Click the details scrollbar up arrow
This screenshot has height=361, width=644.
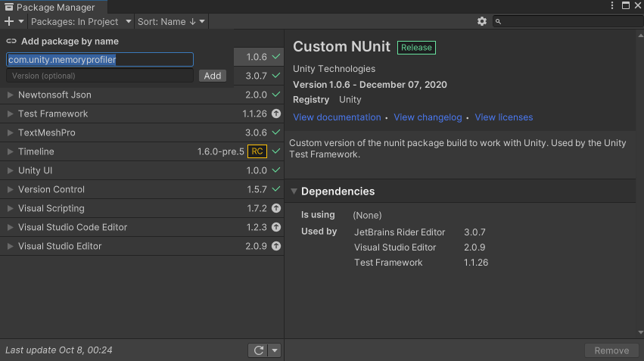[640, 36]
